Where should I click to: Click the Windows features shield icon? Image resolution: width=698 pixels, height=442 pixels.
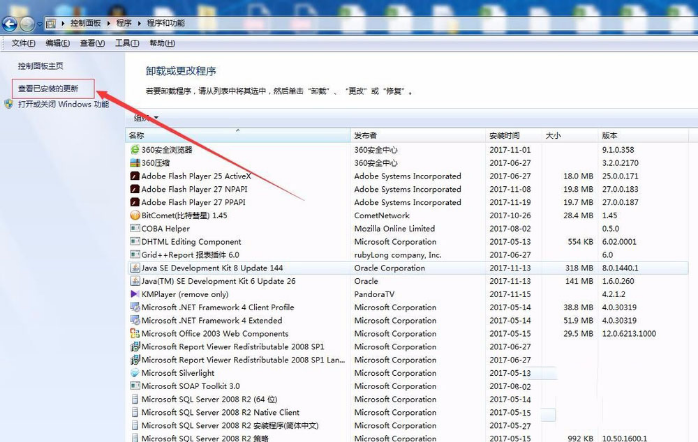pyautogui.click(x=9, y=104)
